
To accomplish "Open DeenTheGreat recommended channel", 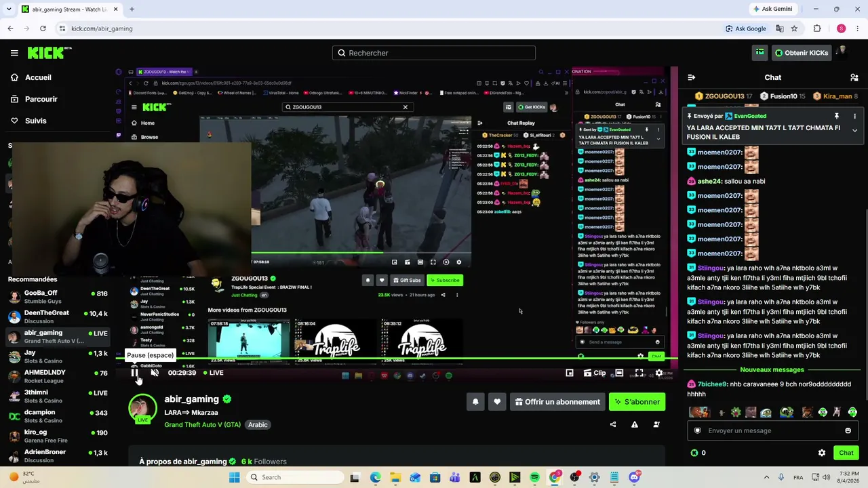I will click(x=58, y=317).
